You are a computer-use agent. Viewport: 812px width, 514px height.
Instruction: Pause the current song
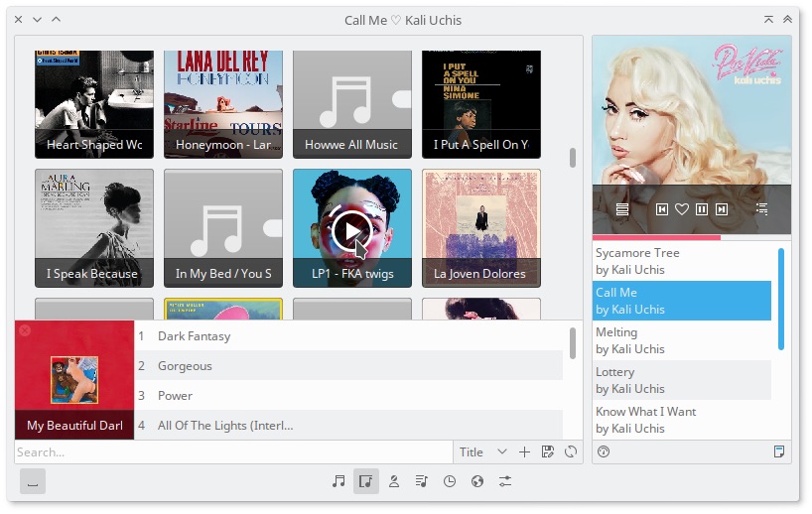702,209
